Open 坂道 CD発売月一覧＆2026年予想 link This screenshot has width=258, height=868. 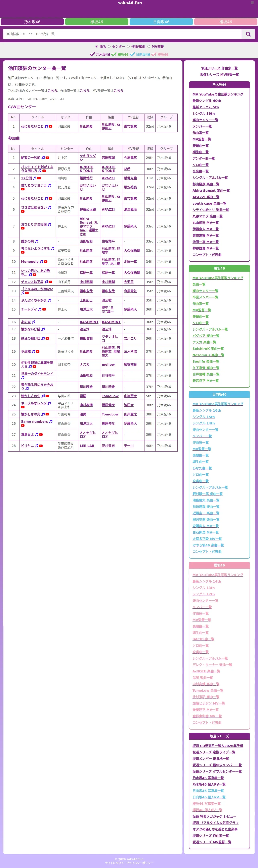coord(217,746)
